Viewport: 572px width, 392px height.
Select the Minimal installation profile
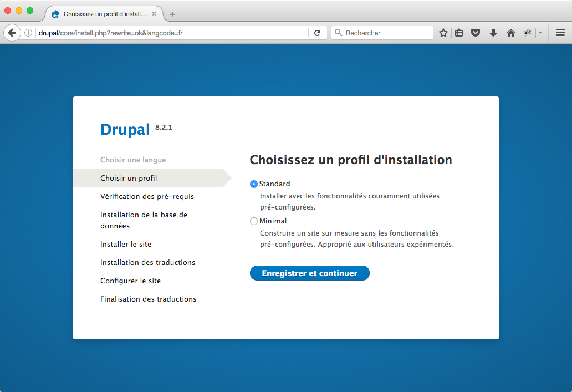(x=253, y=221)
